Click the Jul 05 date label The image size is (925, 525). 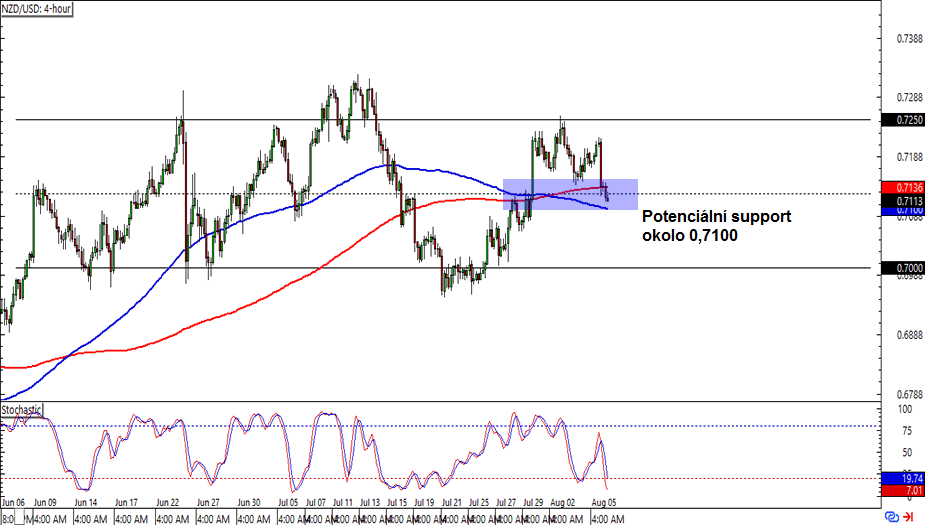[x=288, y=503]
